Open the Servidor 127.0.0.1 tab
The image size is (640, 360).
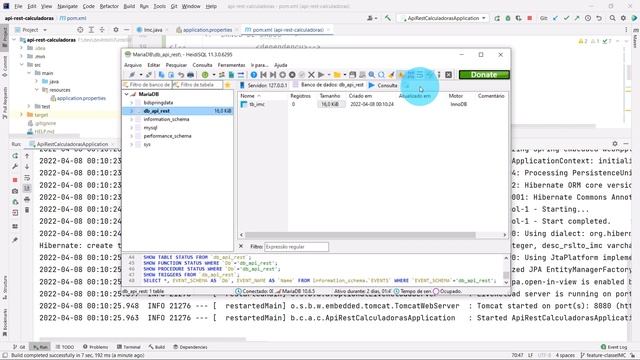point(263,85)
